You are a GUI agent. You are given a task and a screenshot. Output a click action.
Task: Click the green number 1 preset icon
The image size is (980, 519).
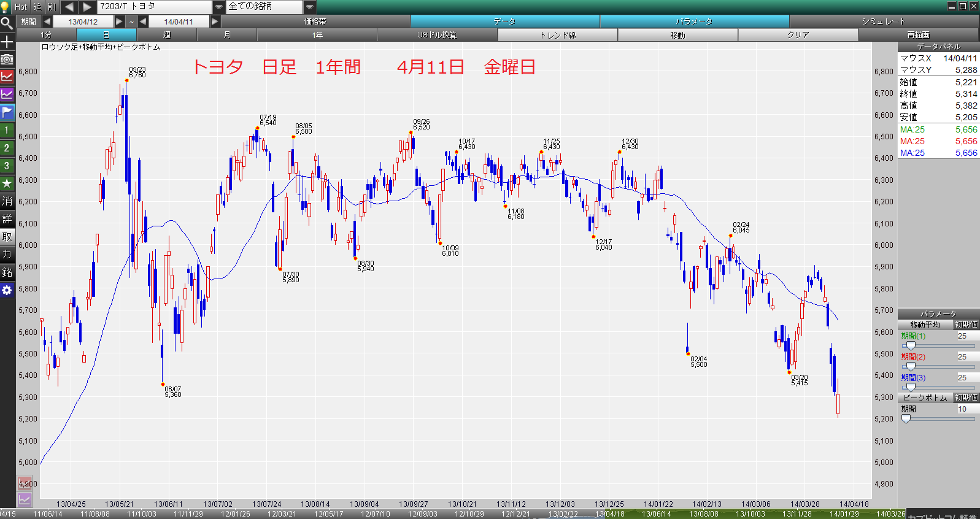(x=7, y=130)
